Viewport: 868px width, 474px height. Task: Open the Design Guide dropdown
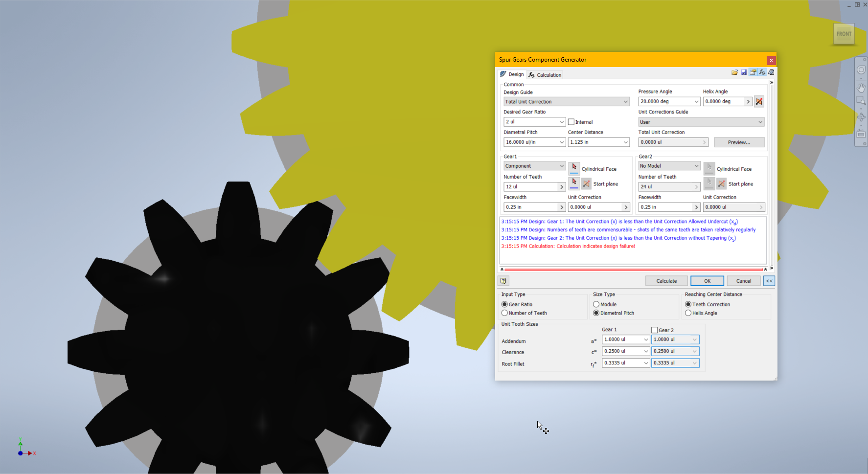[x=567, y=102]
